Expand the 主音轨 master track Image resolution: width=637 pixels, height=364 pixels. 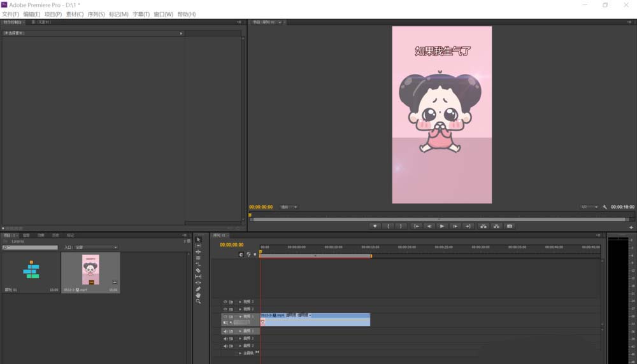pyautogui.click(x=240, y=353)
